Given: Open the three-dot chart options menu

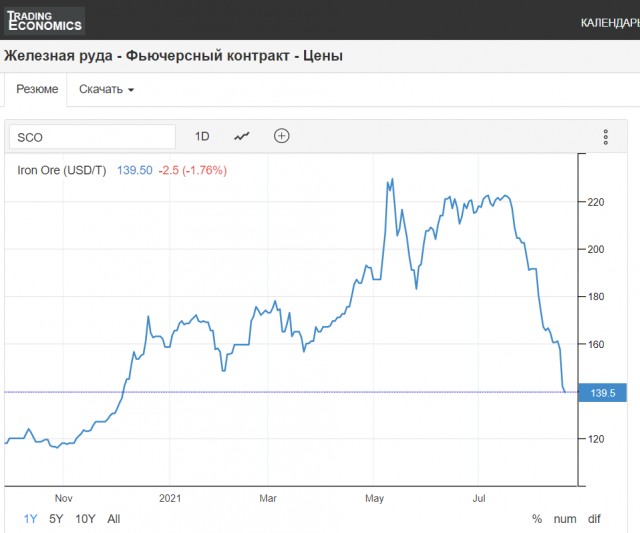Looking at the screenshot, I should pos(606,137).
